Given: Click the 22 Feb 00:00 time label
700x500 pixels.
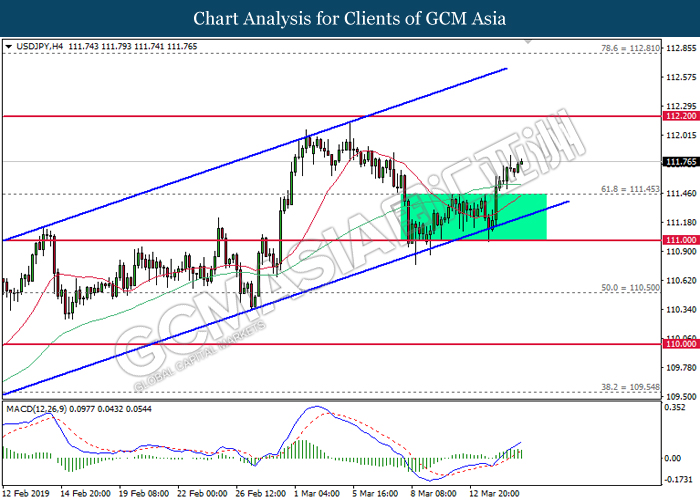Looking at the screenshot, I should [202, 494].
